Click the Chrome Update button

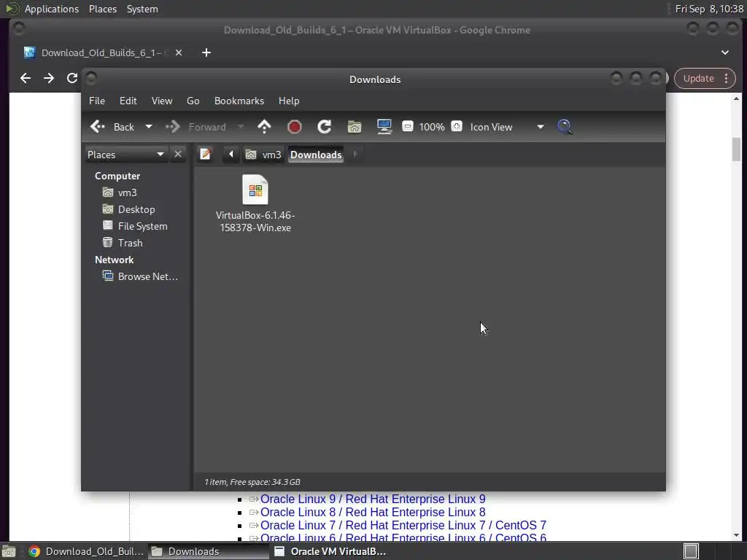698,79
